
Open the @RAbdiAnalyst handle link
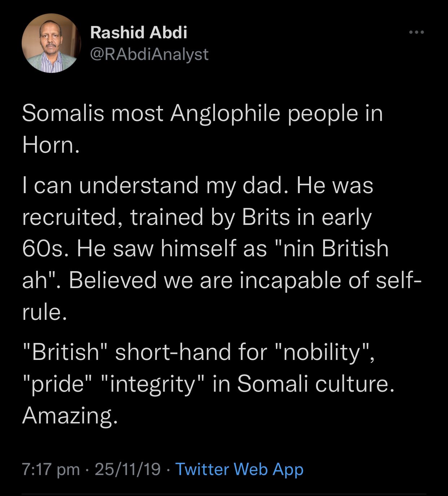149,54
